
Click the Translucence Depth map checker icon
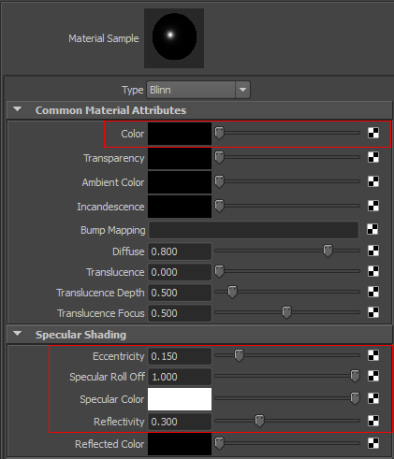pos(373,292)
